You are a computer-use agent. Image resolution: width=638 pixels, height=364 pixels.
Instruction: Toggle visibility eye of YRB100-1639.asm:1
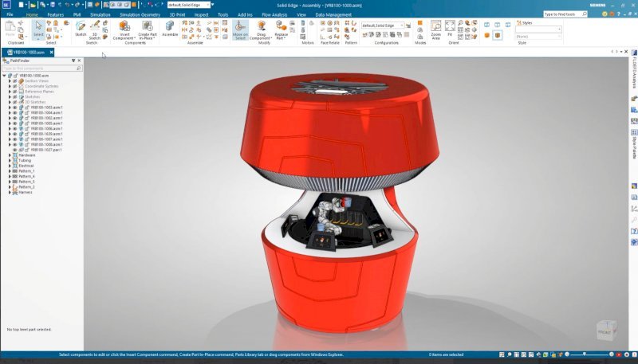pyautogui.click(x=15, y=134)
